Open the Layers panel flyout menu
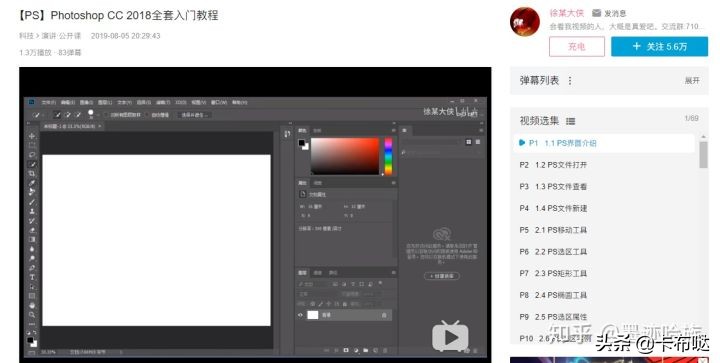The height and width of the screenshot is (363, 720). 394,273
